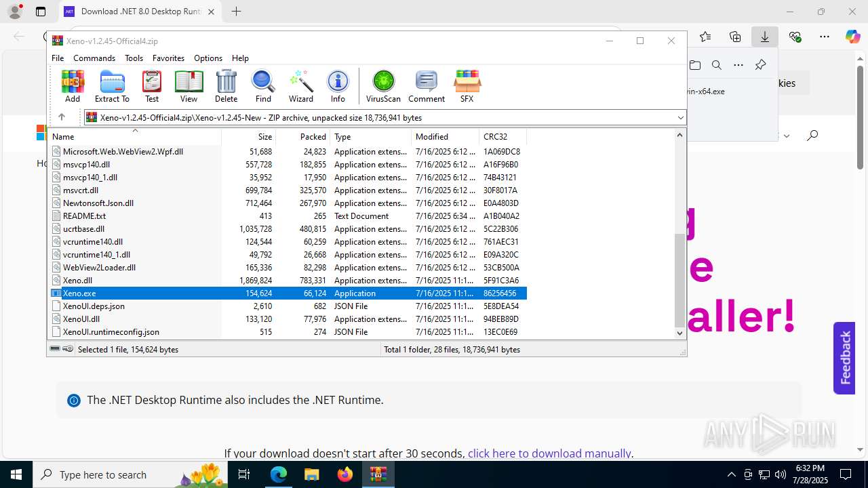Pin the downloads panel
The height and width of the screenshot is (488, 868).
tap(760, 65)
